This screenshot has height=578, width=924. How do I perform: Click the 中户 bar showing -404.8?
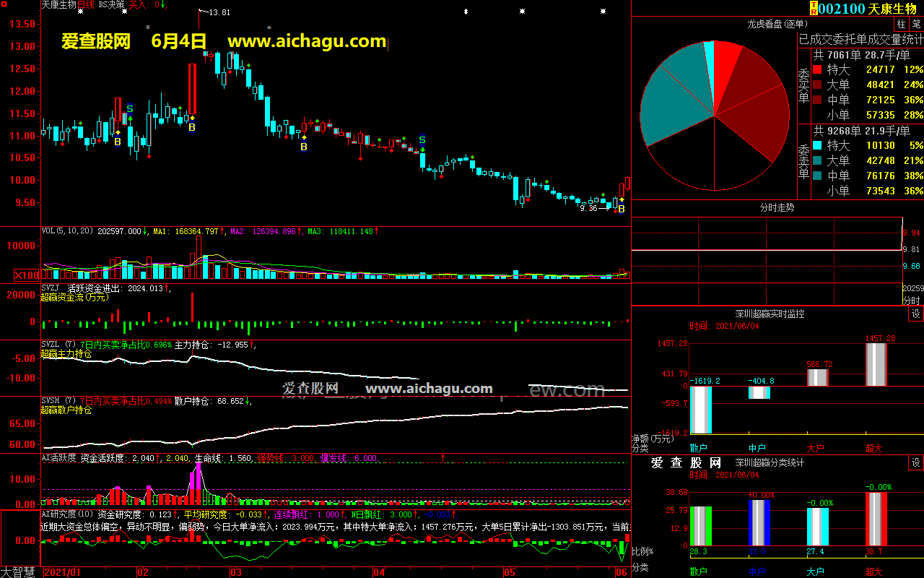point(759,392)
